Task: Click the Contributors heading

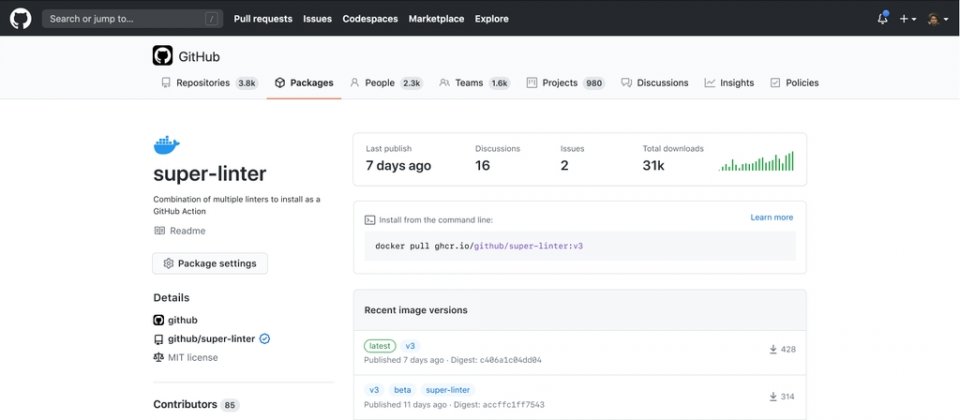Action: click(x=185, y=404)
